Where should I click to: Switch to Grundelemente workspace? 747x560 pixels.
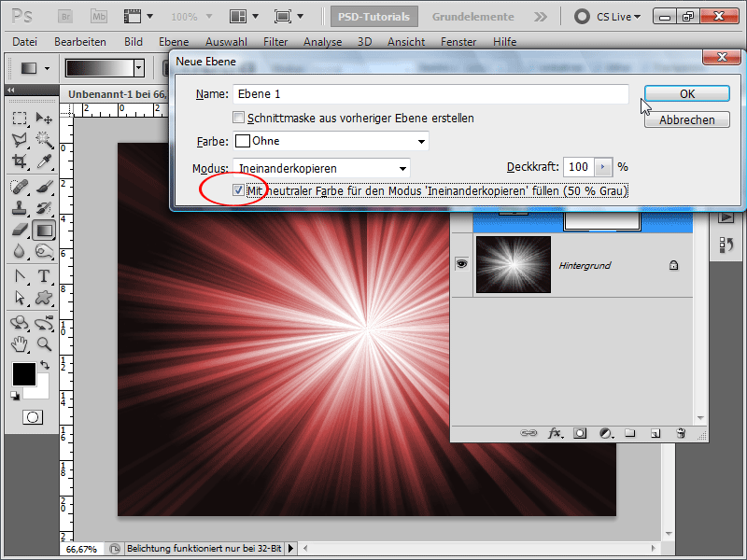pos(473,17)
